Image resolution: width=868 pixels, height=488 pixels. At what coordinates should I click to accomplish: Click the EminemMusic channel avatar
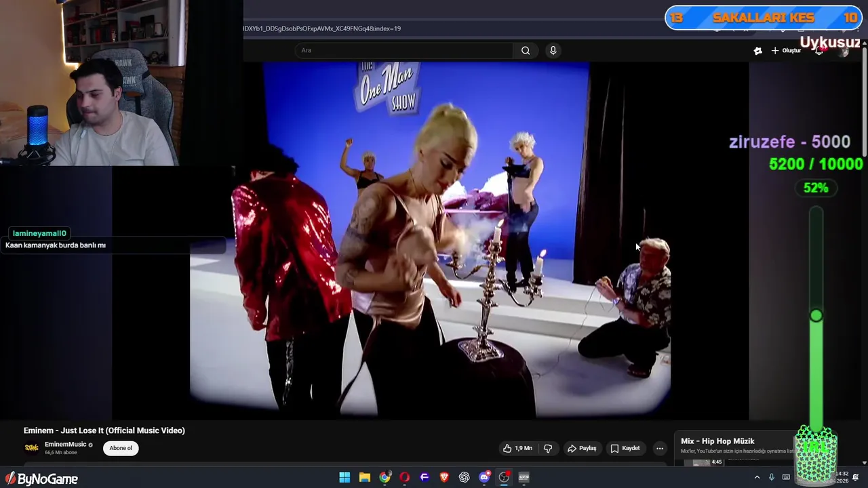point(31,448)
